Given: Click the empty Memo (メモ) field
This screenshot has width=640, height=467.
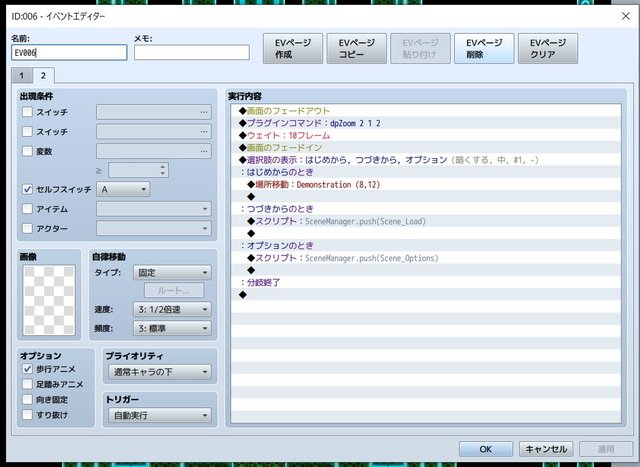Looking at the screenshot, I should click(x=192, y=53).
